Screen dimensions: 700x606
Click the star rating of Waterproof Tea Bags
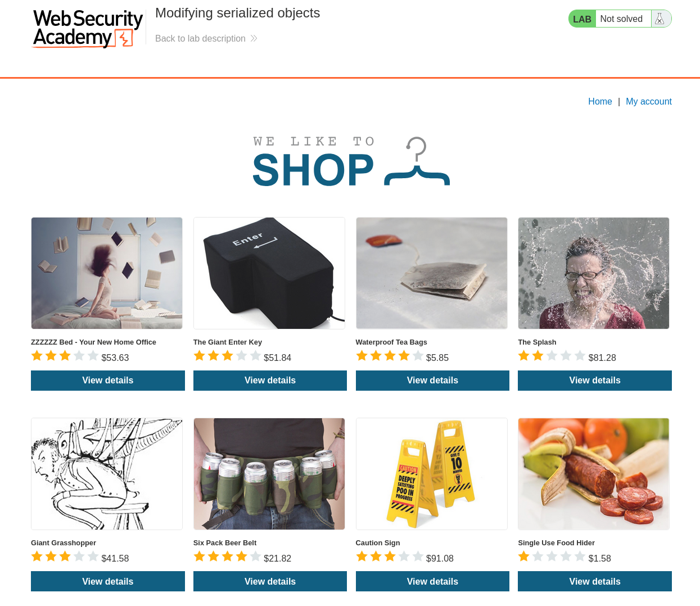click(389, 355)
